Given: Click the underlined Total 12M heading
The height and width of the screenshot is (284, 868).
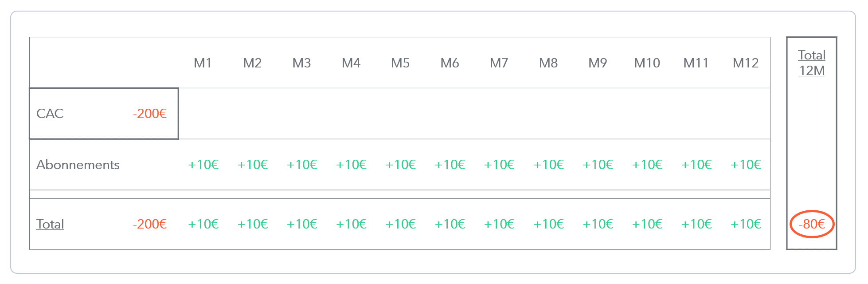Looking at the screenshot, I should (812, 63).
